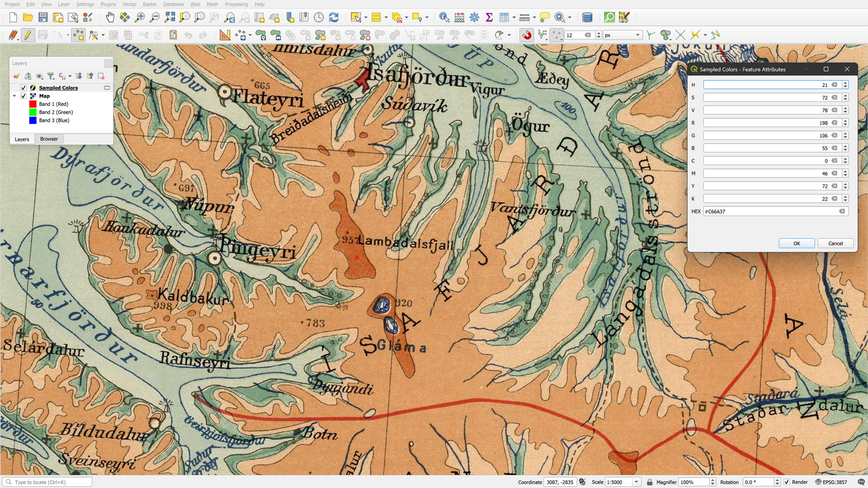
Task: Click Expand All icon in Layers panel
Action: click(x=79, y=76)
